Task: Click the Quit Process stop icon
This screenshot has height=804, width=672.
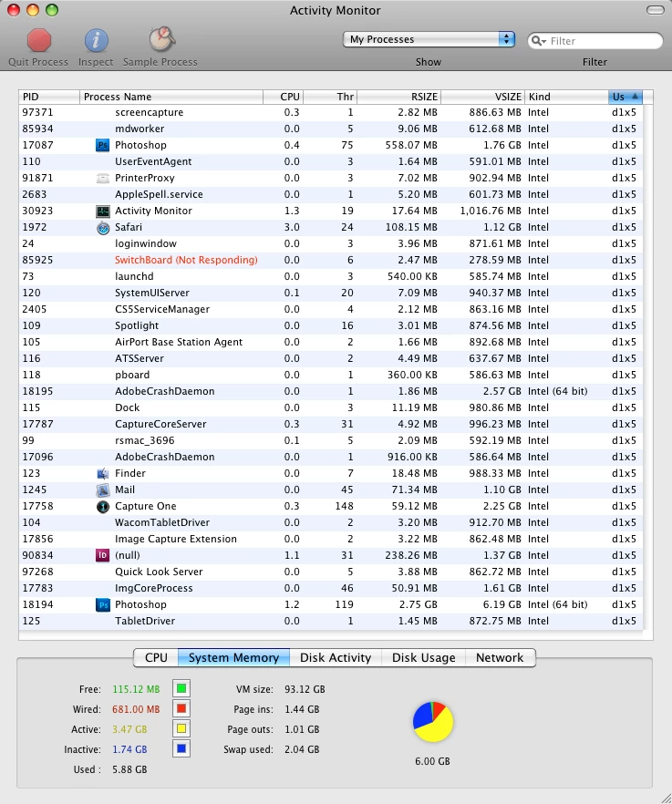Action: coord(39,40)
